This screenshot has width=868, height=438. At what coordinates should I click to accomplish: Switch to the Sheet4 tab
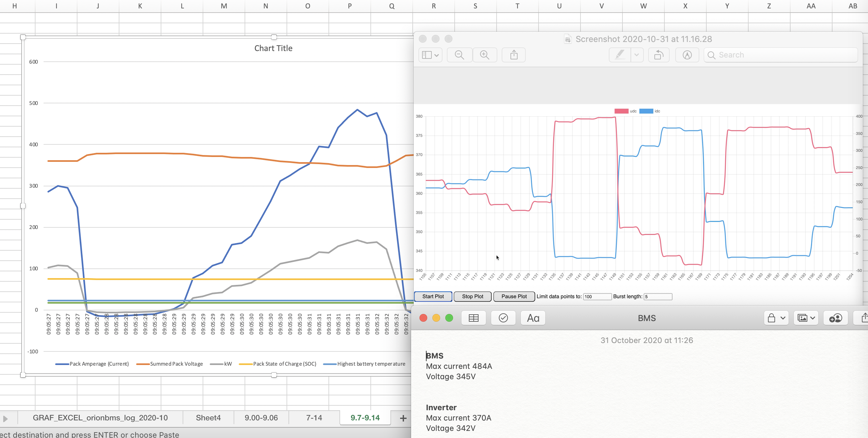point(208,418)
